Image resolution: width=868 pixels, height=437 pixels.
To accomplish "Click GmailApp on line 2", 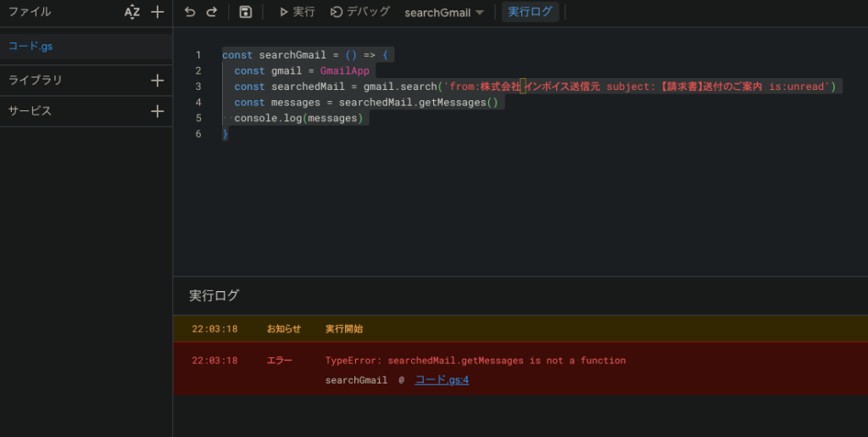I will pyautogui.click(x=345, y=70).
